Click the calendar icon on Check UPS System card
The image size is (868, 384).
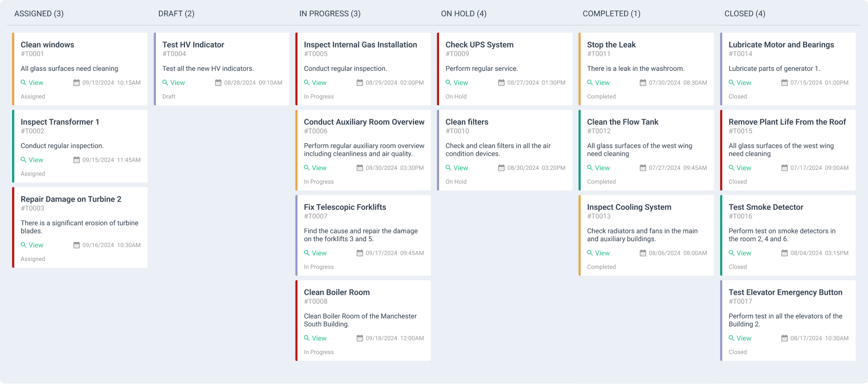pos(501,82)
